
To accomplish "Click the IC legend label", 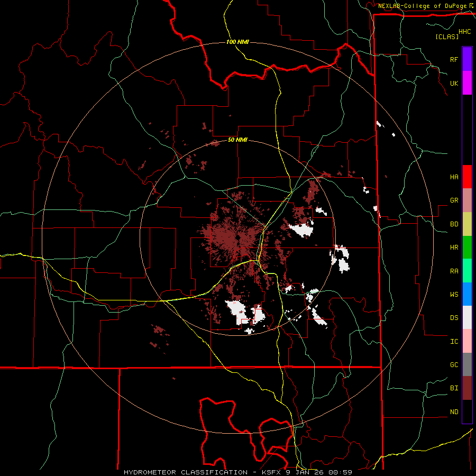I will [x=454, y=342].
